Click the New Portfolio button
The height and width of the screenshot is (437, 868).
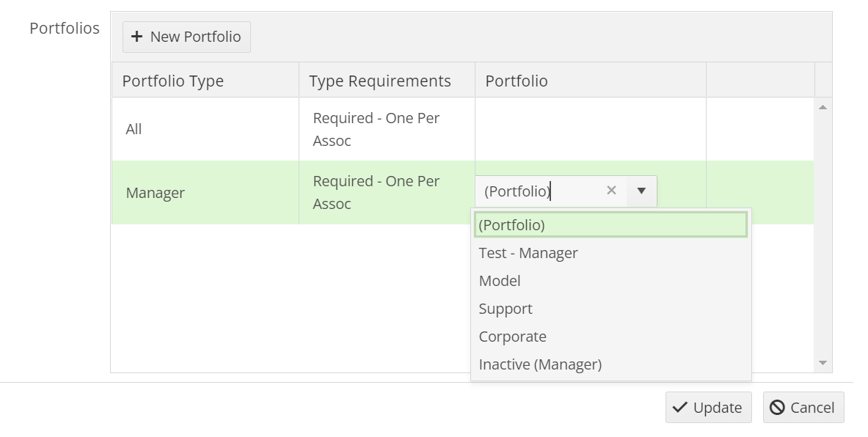pos(186,37)
